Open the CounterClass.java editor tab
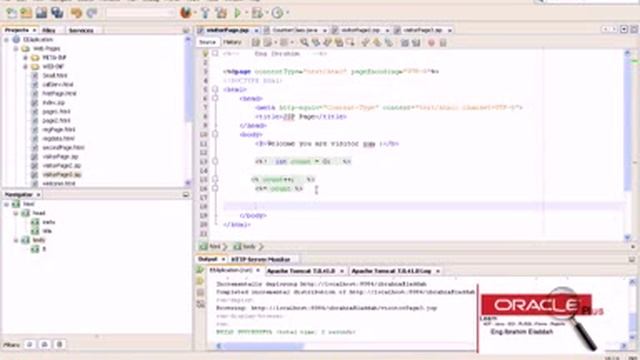Image resolution: width=640 pixels, height=360 pixels. [295, 30]
